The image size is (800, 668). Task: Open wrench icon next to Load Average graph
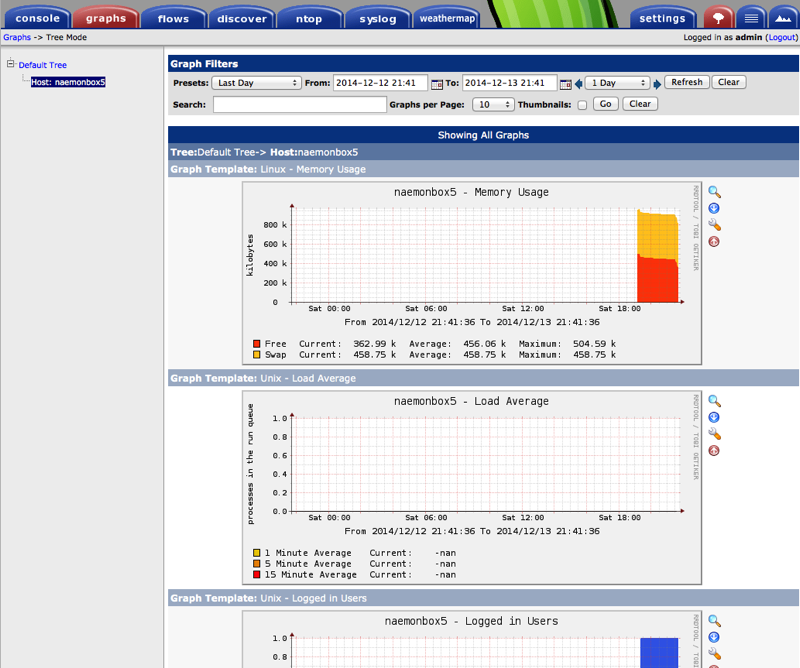(714, 434)
